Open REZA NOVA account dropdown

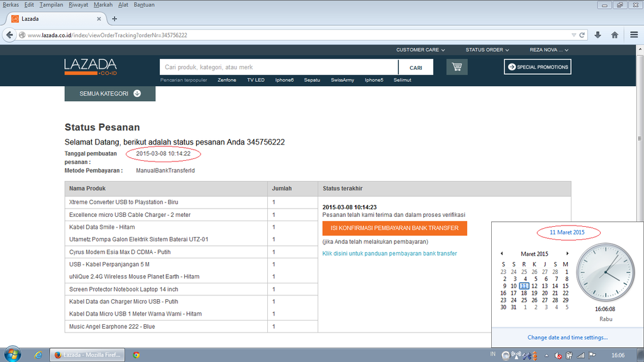(x=548, y=50)
